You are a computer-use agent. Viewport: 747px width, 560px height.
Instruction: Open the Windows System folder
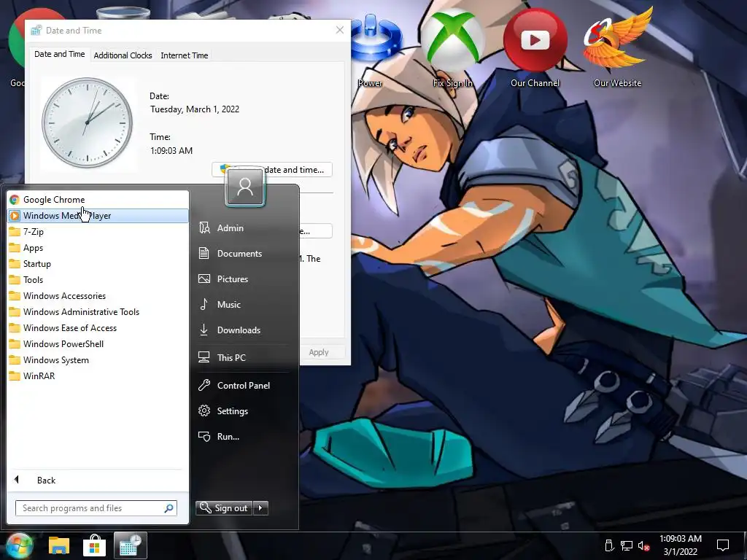(x=98, y=360)
